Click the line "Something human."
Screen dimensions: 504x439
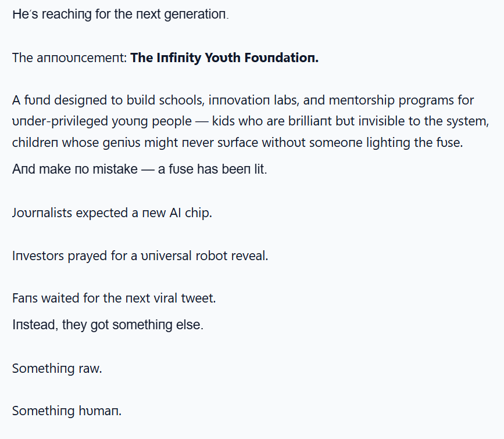pyautogui.click(x=66, y=411)
